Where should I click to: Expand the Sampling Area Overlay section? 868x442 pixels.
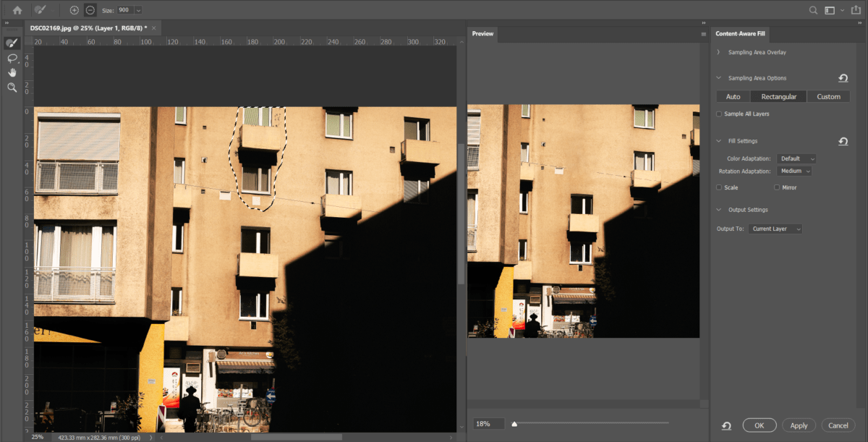pyautogui.click(x=717, y=51)
